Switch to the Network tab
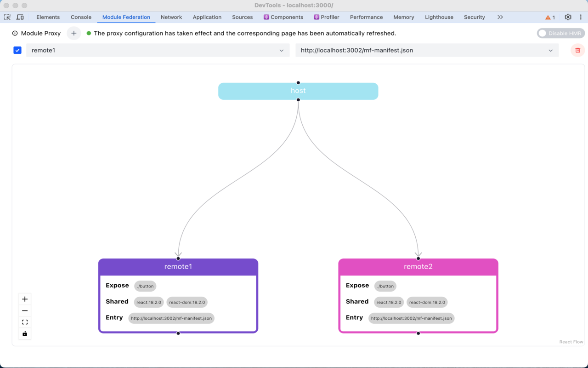Image resolution: width=588 pixels, height=368 pixels. (x=171, y=17)
